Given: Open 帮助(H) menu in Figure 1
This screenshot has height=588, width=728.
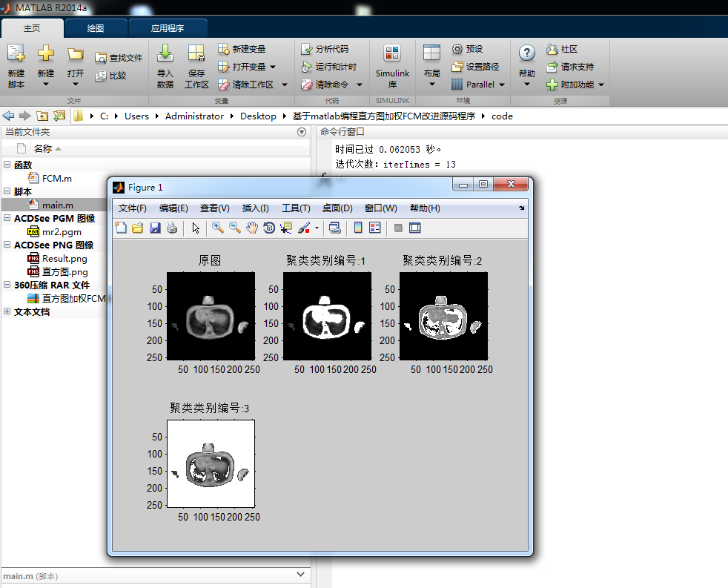Looking at the screenshot, I should (425, 208).
